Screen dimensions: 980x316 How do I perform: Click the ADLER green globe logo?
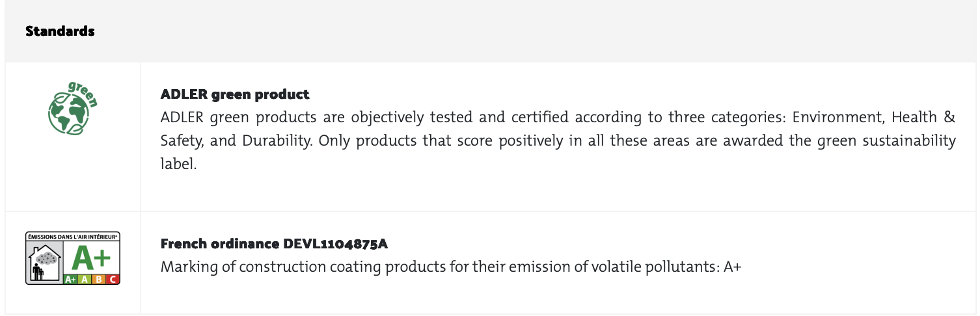coord(70,112)
